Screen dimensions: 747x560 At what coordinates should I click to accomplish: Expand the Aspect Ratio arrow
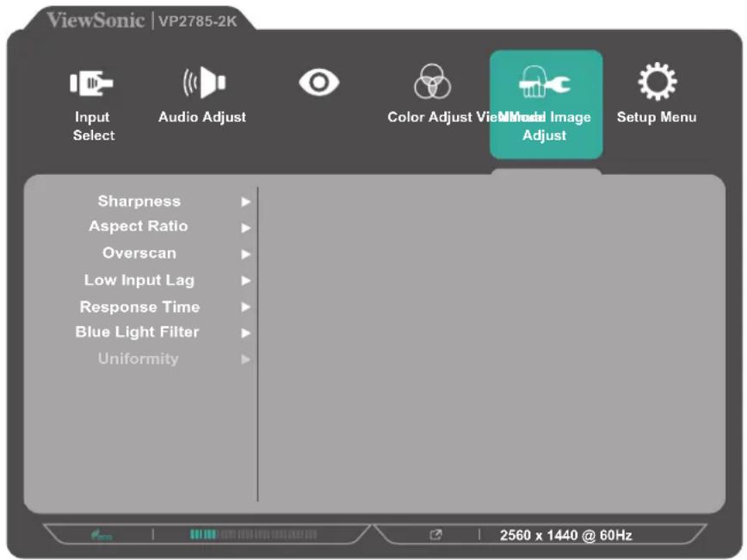point(246,228)
